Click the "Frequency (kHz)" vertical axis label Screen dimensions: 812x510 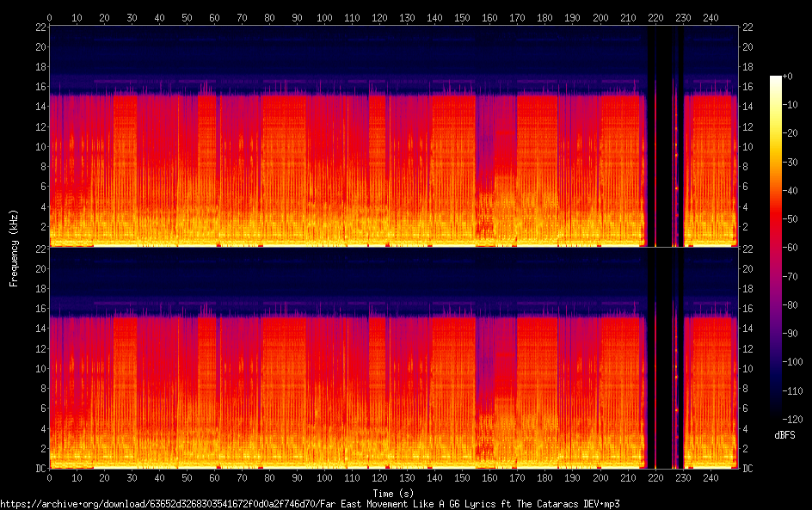coord(14,248)
